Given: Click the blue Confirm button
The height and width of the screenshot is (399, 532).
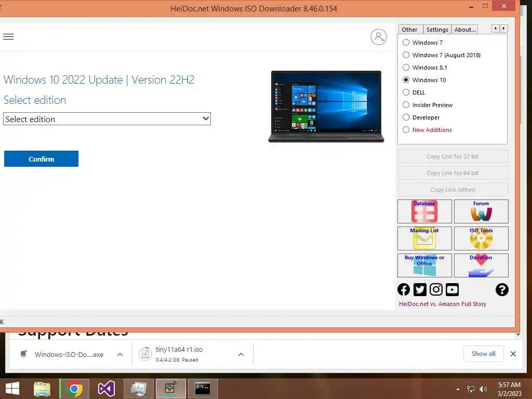Looking at the screenshot, I should [42, 159].
